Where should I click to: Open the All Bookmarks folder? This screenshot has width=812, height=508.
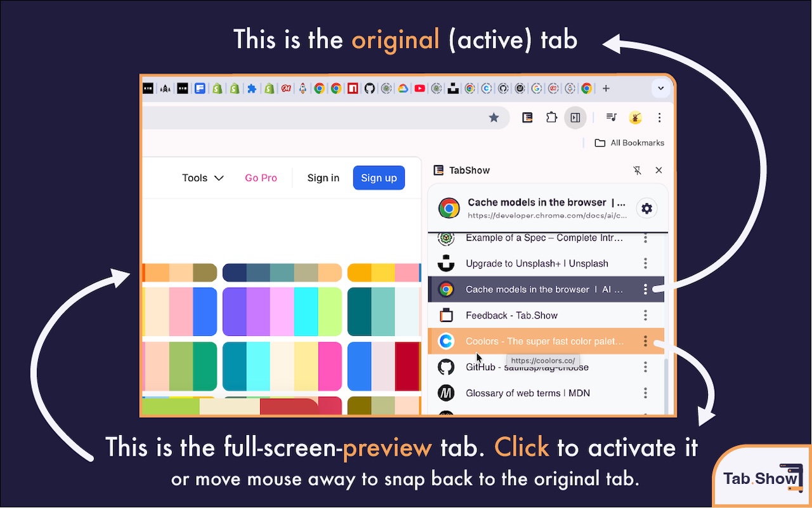(629, 143)
